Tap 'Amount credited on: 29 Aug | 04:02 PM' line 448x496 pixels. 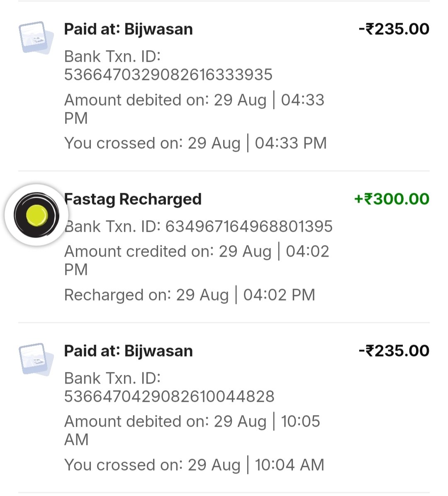(197, 260)
